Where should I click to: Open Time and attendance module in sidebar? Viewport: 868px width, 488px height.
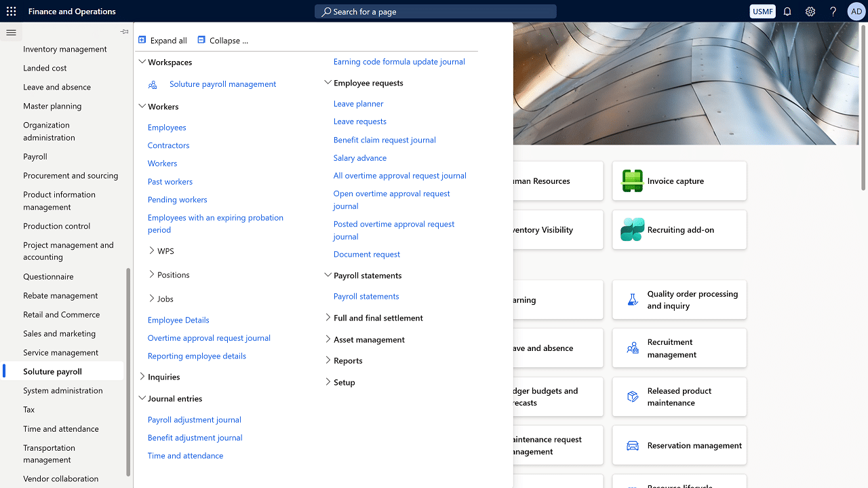point(61,429)
